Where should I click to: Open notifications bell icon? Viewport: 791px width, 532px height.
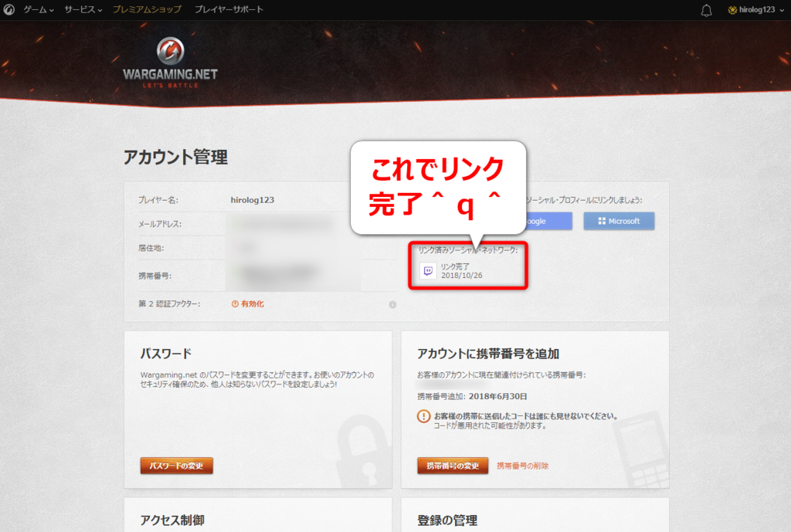click(706, 10)
